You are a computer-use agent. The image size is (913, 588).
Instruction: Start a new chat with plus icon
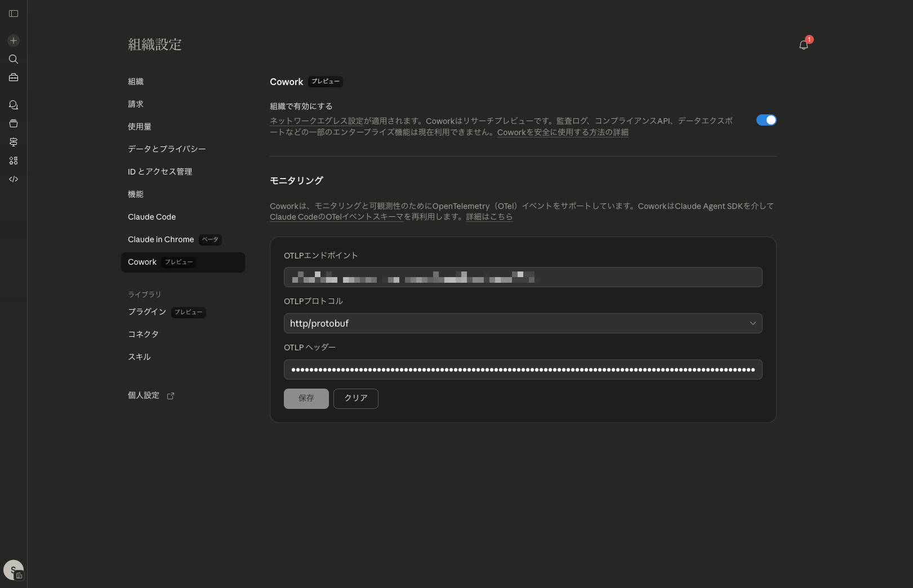(x=14, y=41)
